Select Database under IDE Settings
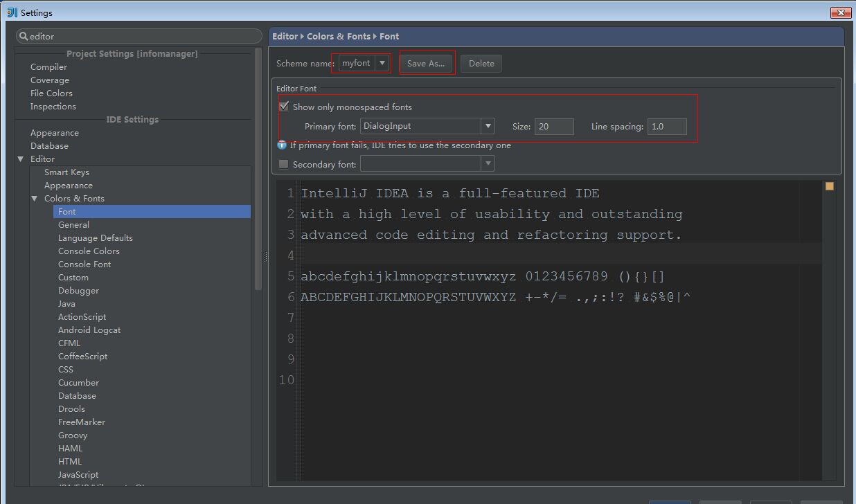The image size is (856, 504). tap(49, 146)
